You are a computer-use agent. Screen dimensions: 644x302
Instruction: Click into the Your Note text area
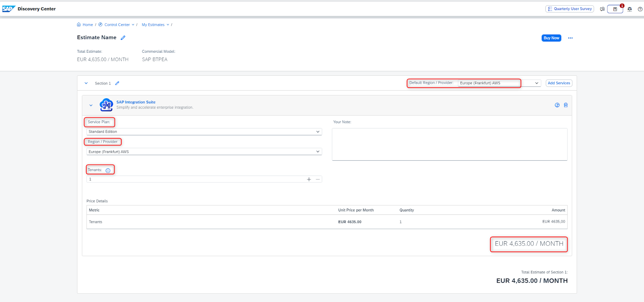pos(450,144)
